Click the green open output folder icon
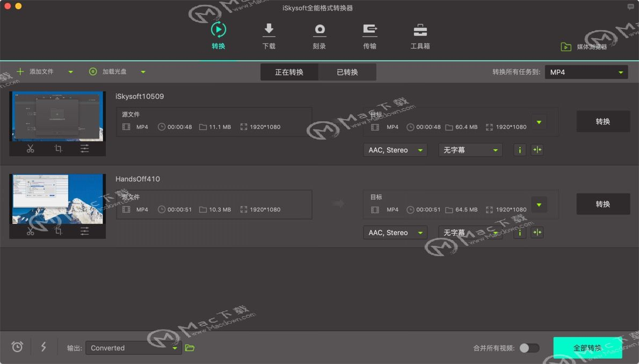This screenshot has height=364, width=639. point(190,348)
